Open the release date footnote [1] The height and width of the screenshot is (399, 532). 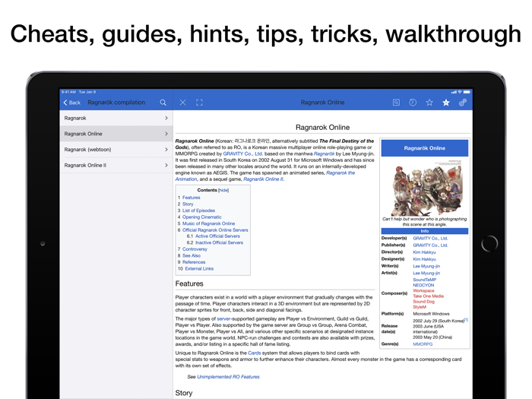(x=466, y=320)
